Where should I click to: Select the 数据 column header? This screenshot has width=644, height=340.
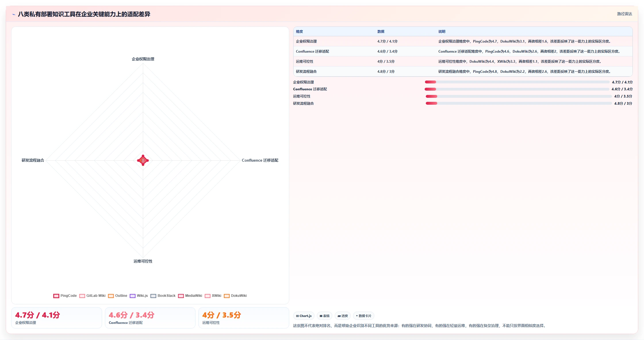(381, 32)
